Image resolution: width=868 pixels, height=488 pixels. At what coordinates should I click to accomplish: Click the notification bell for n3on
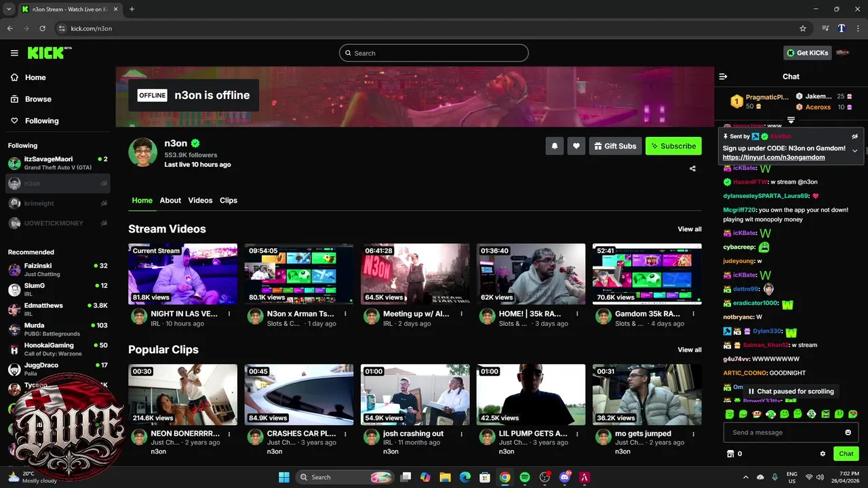tap(555, 146)
